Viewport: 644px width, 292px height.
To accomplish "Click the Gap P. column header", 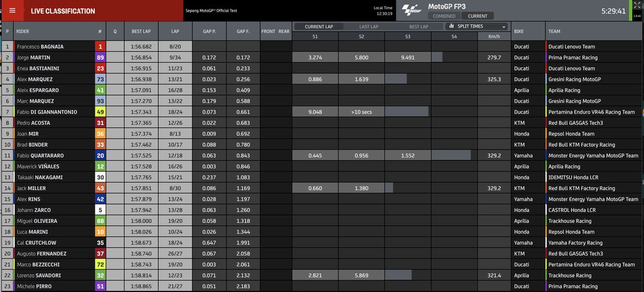I will 209,31.
